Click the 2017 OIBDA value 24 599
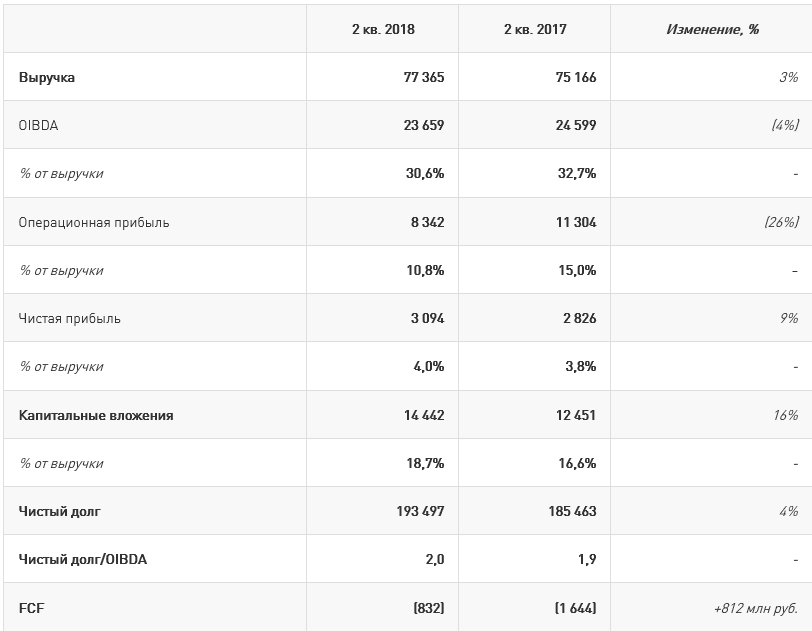 click(575, 125)
